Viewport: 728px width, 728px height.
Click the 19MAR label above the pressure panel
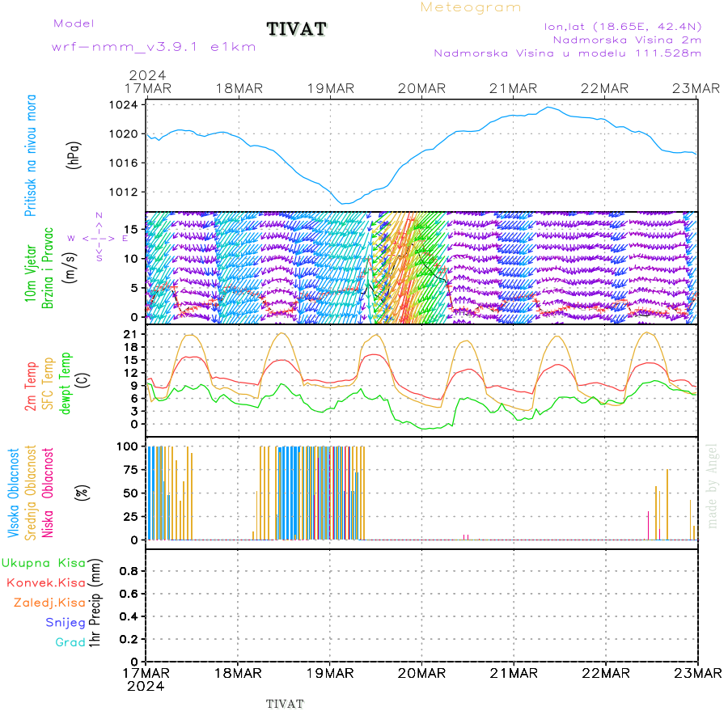330,89
